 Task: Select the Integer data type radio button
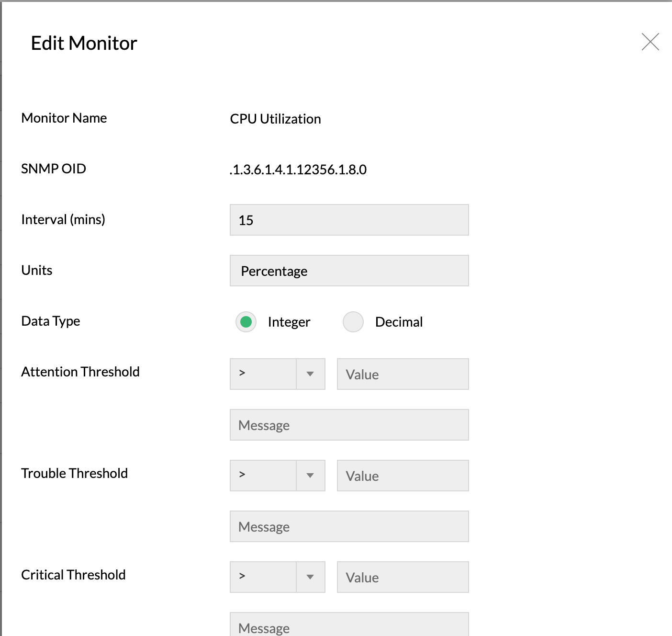246,322
